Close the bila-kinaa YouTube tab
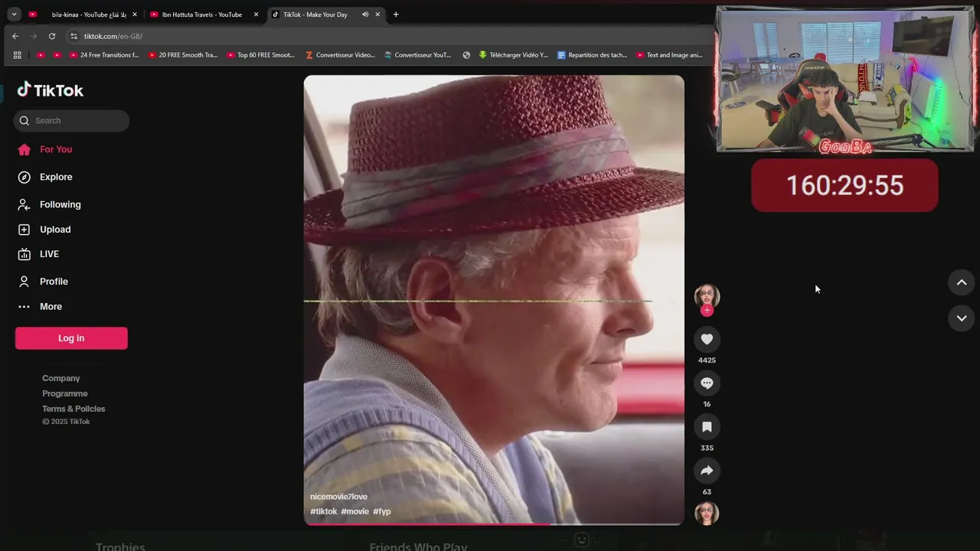 [135, 15]
